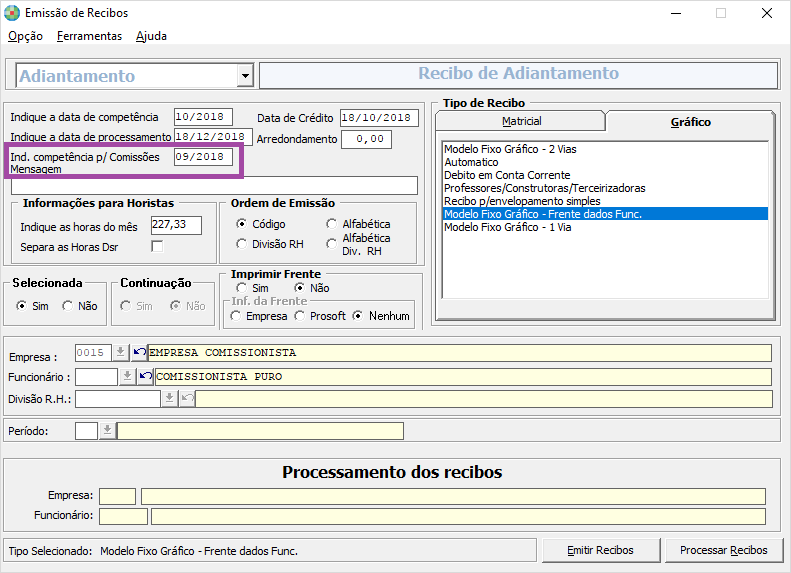This screenshot has height=573, width=791.
Task: Select Prosoft under Inf. da Frente
Action: point(300,316)
